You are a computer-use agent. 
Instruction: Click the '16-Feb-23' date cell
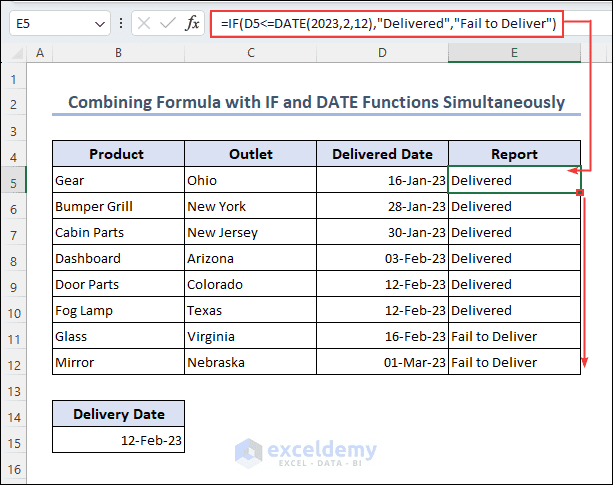tap(382, 336)
